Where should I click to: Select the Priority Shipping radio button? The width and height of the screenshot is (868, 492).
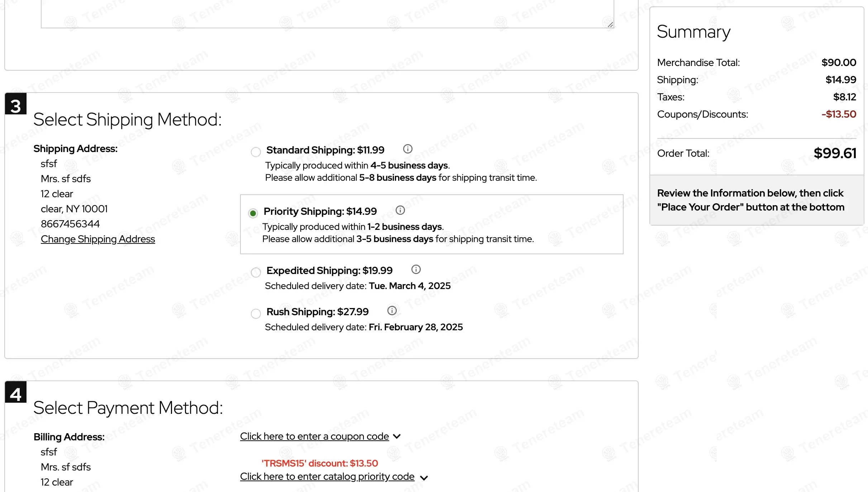pos(253,214)
